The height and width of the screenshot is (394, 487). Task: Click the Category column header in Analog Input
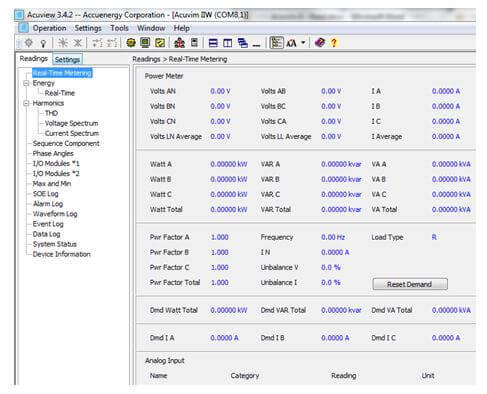click(x=245, y=376)
